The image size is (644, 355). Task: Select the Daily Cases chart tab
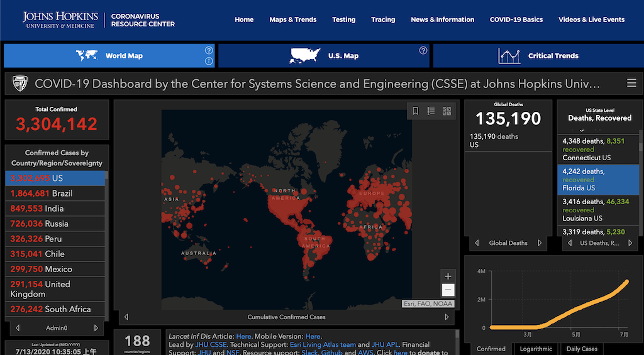[x=582, y=349]
